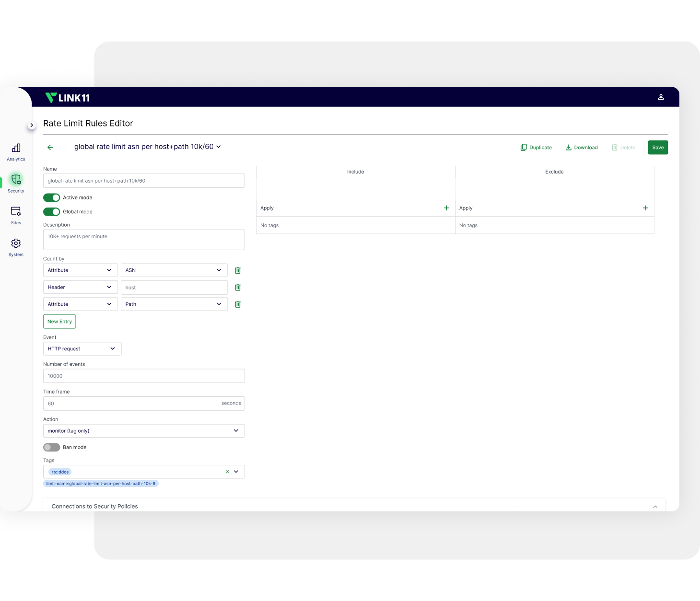The width and height of the screenshot is (700, 601).
Task: Click the user account icon
Action: tap(661, 97)
